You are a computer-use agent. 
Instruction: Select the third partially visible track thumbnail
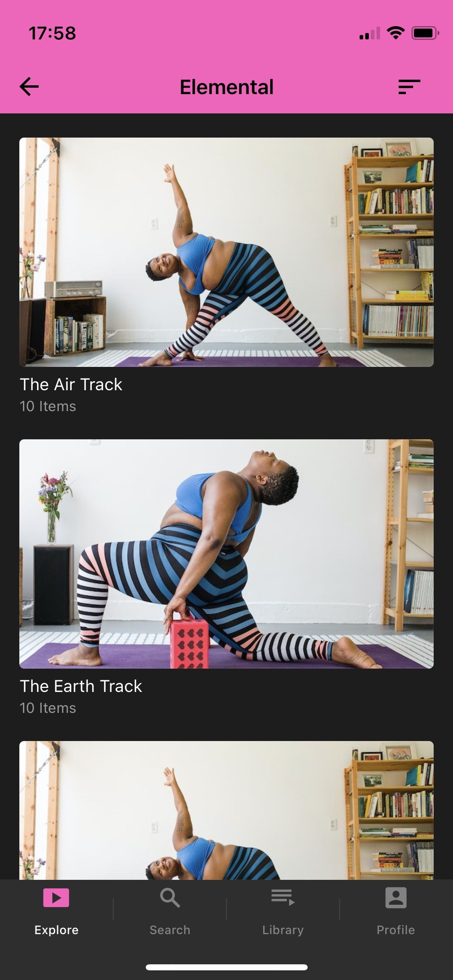226,810
